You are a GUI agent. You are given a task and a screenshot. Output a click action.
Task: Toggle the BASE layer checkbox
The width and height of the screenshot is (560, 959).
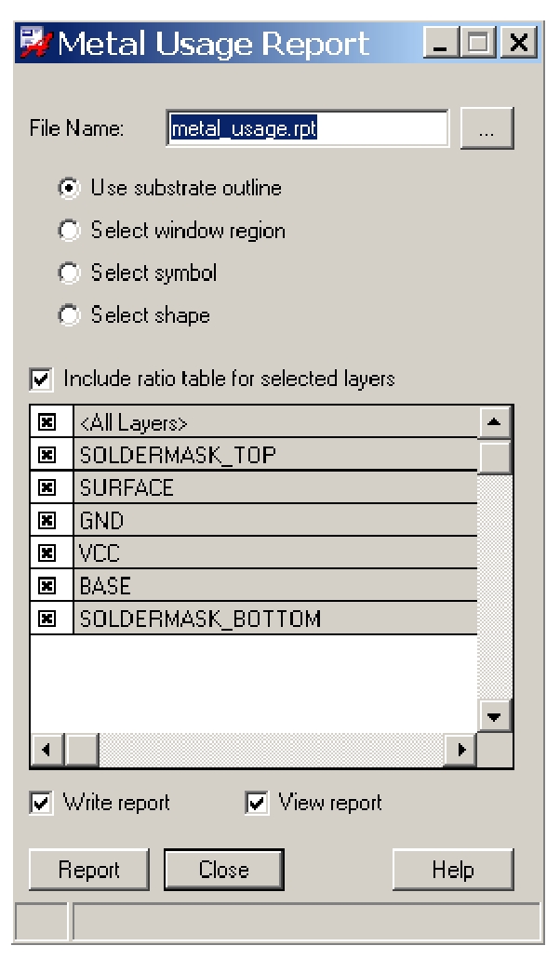pos(47,586)
